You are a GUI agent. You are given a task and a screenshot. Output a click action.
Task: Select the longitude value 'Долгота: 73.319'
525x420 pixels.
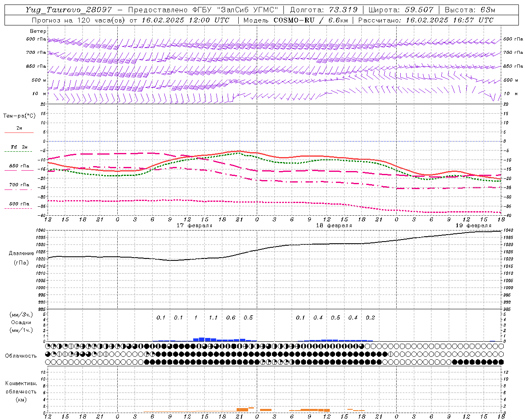[x=324, y=10]
